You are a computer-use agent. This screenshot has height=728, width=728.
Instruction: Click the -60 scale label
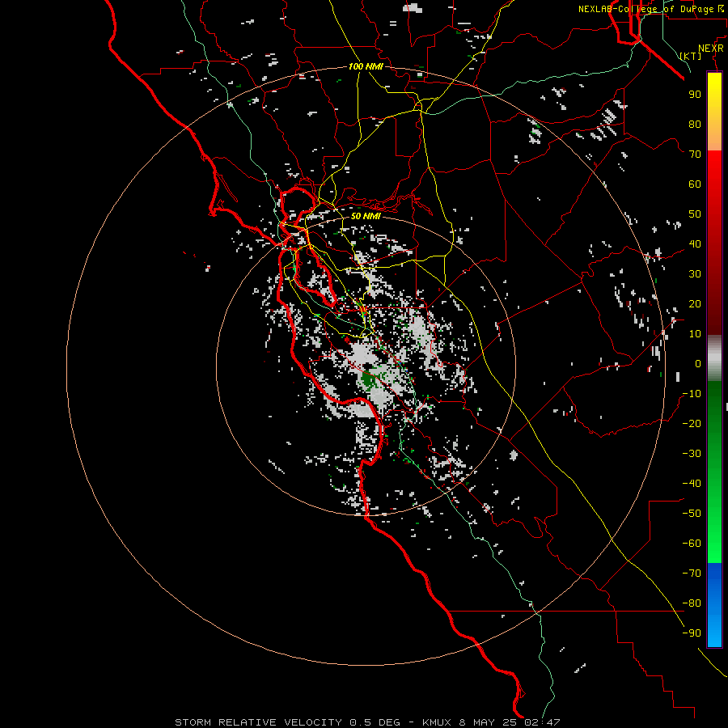(692, 544)
